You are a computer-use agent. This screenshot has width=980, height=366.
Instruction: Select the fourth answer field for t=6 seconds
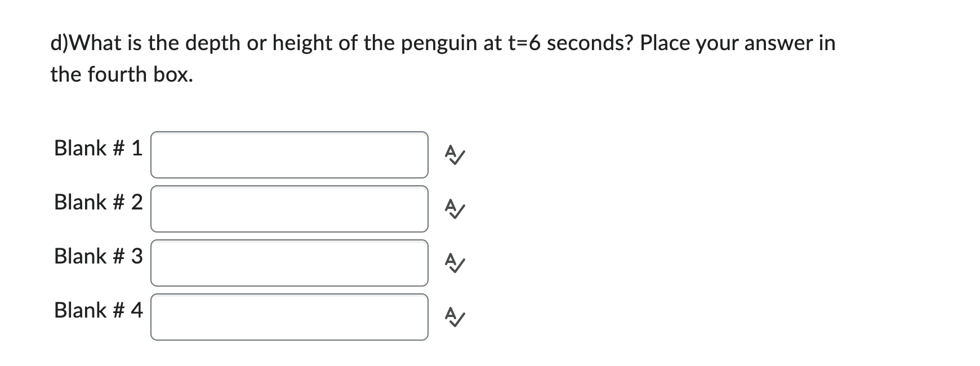tap(289, 317)
